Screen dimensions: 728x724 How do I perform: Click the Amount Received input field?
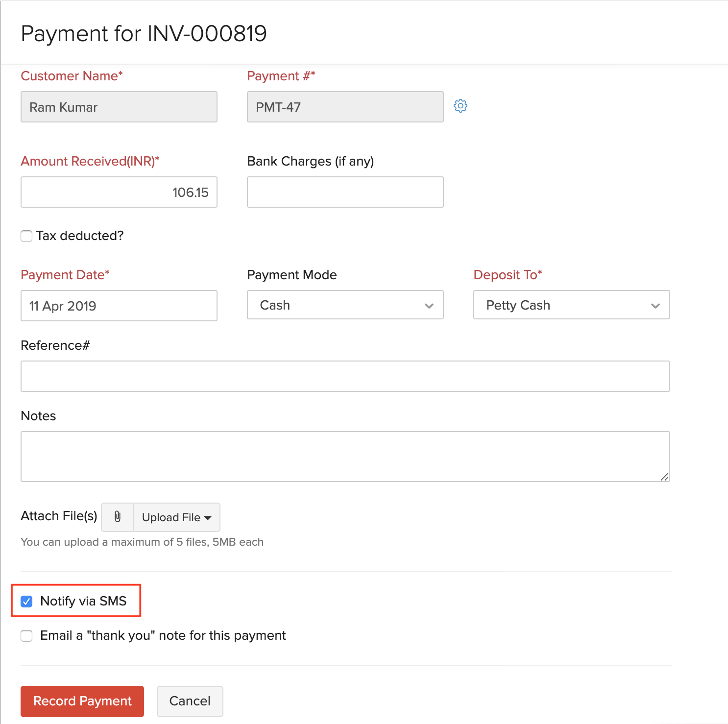pyautogui.click(x=119, y=192)
